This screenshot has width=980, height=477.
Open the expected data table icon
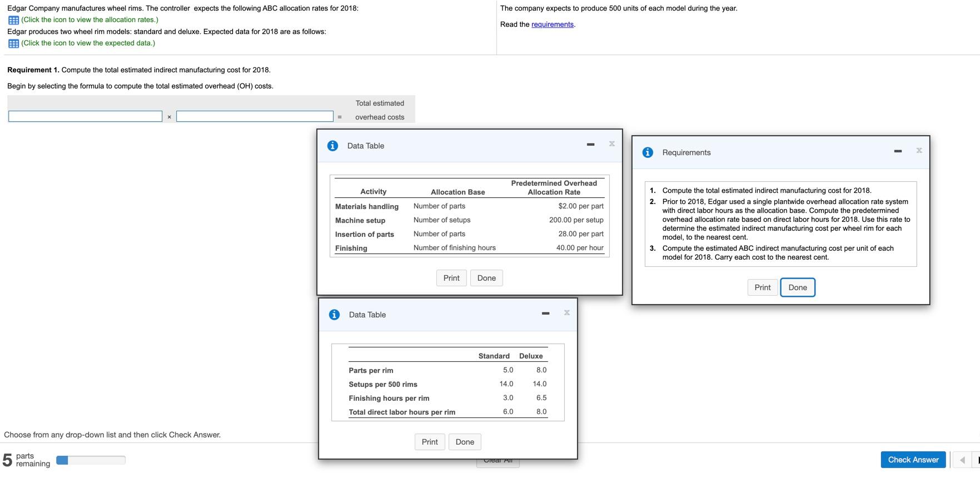[x=13, y=43]
